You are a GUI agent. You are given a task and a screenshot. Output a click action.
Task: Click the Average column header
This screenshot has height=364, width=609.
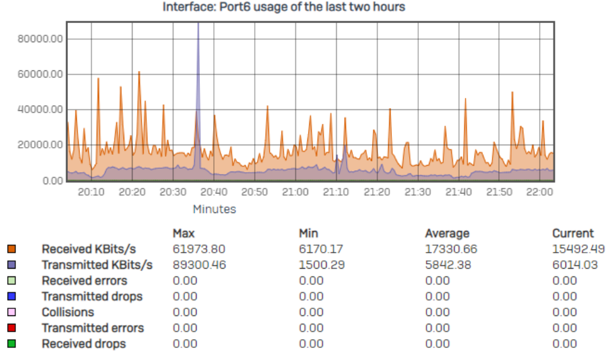tap(447, 233)
